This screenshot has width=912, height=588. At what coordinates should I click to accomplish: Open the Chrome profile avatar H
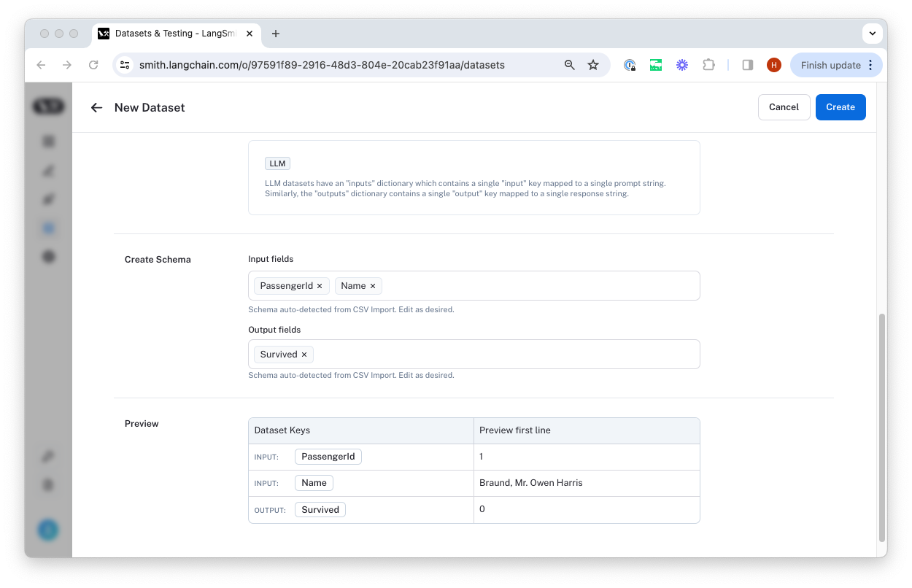(x=774, y=65)
